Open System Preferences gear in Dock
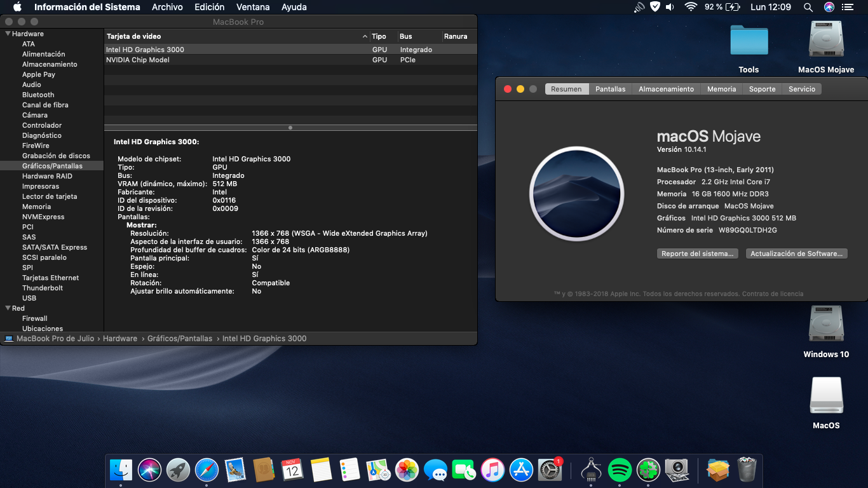This screenshot has height=488, width=868. click(x=550, y=470)
